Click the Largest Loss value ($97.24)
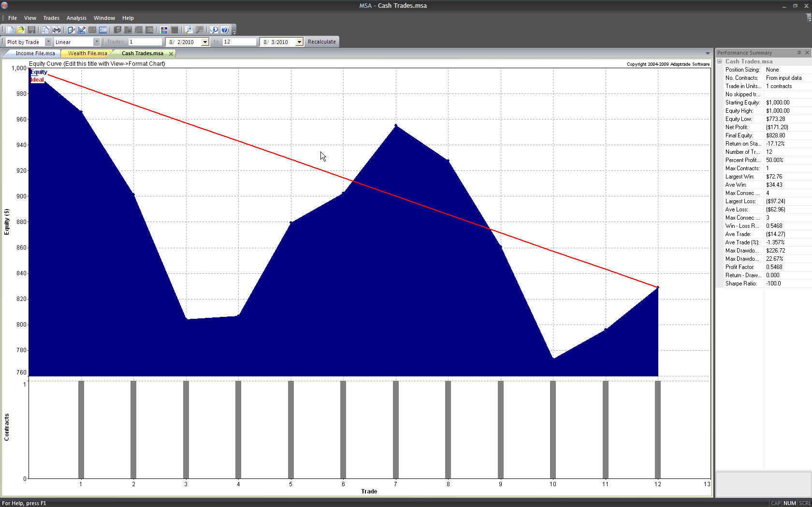 click(776, 201)
